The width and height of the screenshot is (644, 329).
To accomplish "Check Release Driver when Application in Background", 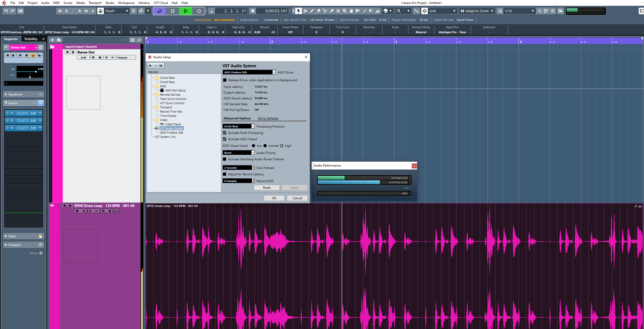I will point(225,80).
